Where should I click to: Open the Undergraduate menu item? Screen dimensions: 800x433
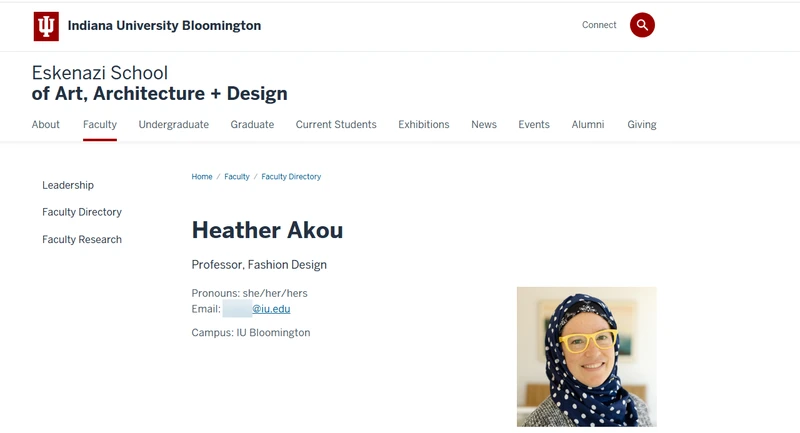(x=173, y=124)
